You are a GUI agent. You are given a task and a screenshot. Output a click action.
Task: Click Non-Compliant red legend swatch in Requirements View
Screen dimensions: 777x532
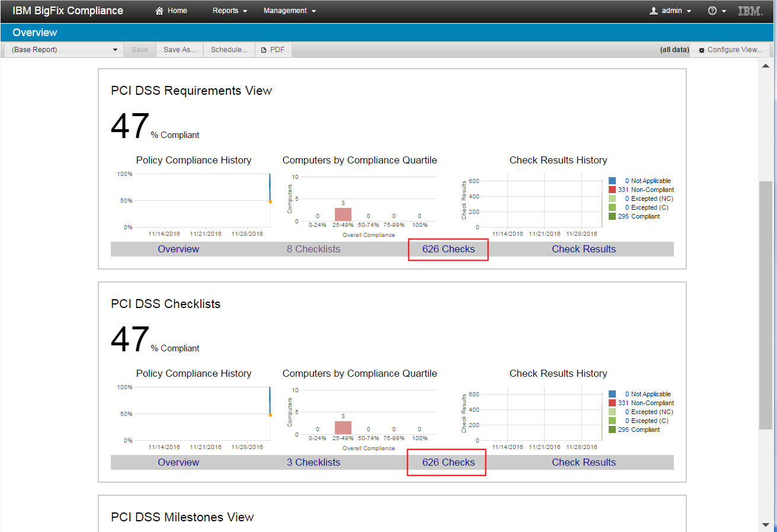(612, 190)
